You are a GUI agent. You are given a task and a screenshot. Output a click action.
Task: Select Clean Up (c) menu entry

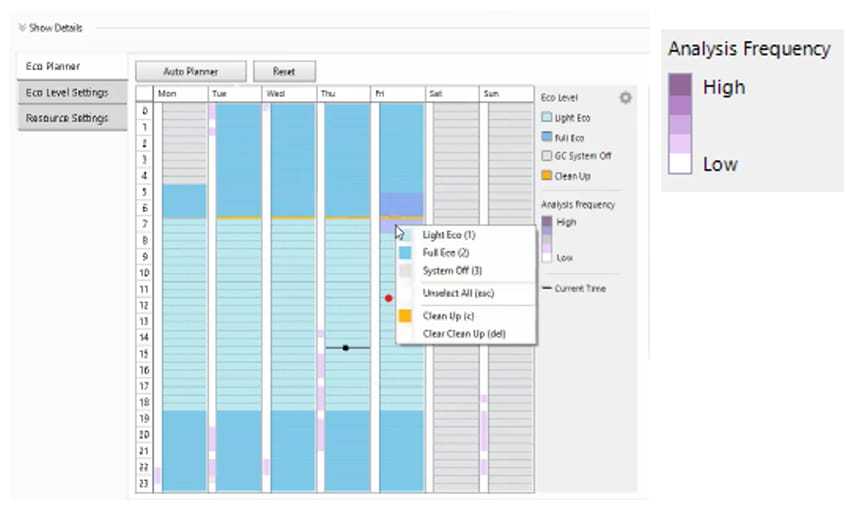[x=448, y=316]
